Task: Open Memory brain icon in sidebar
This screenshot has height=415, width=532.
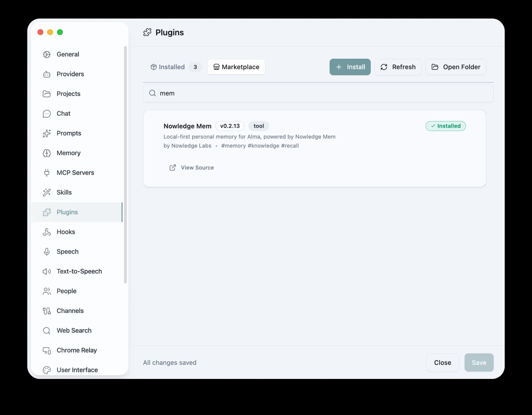Action: click(47, 153)
